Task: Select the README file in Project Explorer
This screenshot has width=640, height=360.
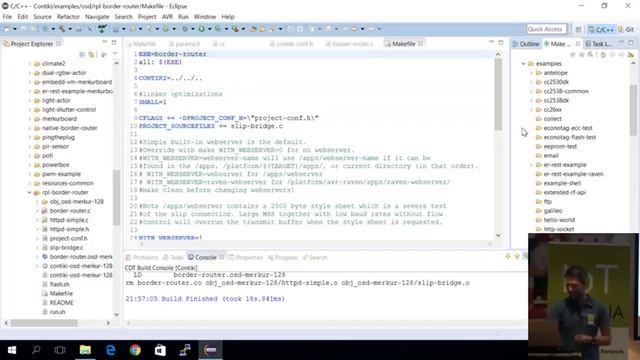Action: pos(61,302)
